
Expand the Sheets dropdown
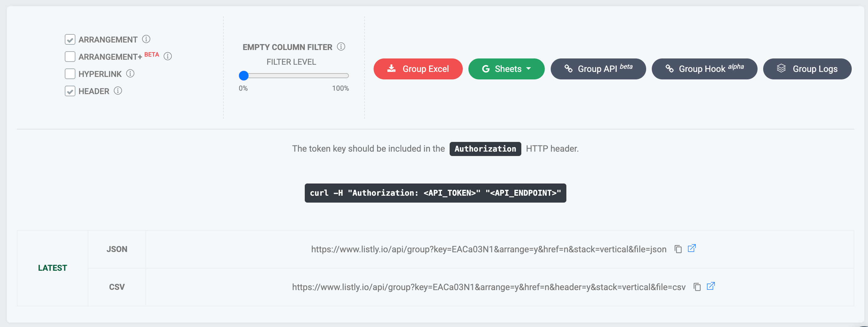tap(506, 69)
